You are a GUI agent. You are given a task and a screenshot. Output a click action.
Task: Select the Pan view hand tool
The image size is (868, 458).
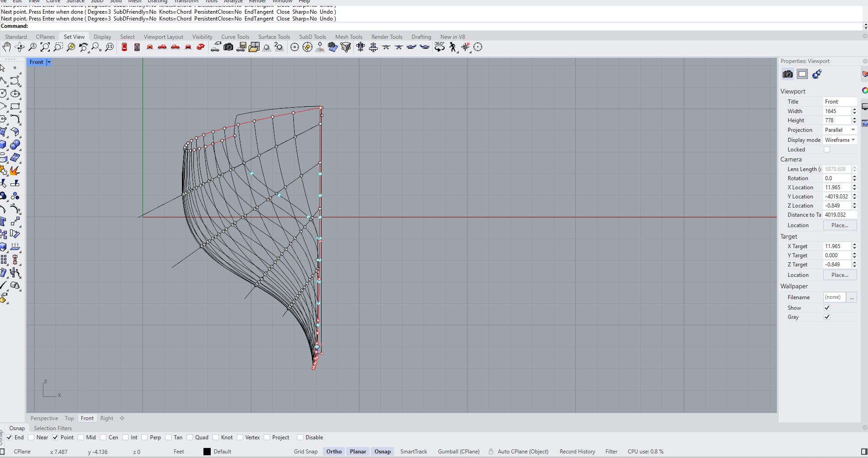pyautogui.click(x=6, y=47)
